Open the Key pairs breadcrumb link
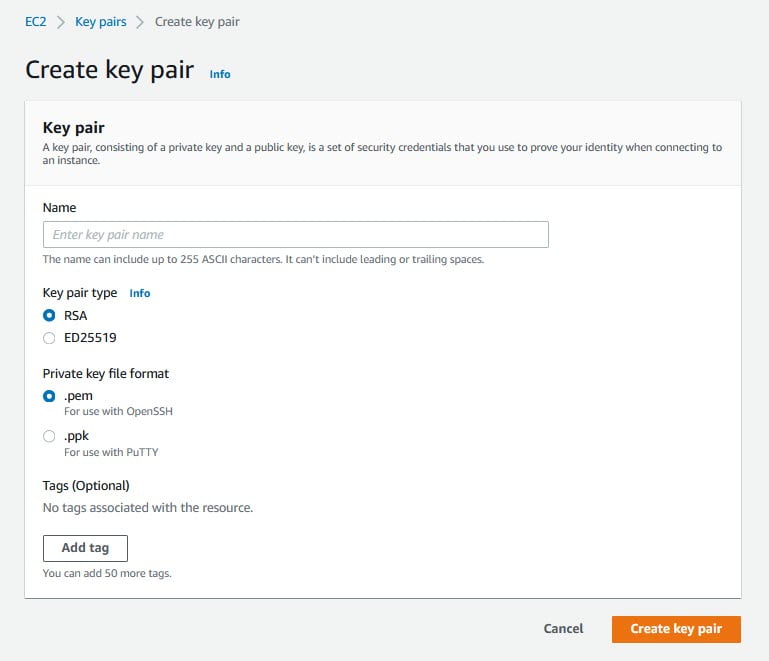Viewport: 769px width, 661px height. 101,22
